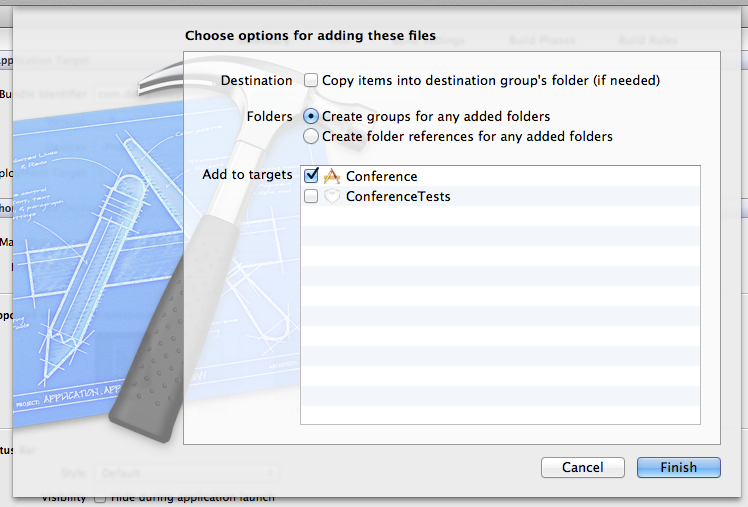This screenshot has width=748, height=507.
Task: Select Create groups for any added folders
Action: tap(311, 116)
